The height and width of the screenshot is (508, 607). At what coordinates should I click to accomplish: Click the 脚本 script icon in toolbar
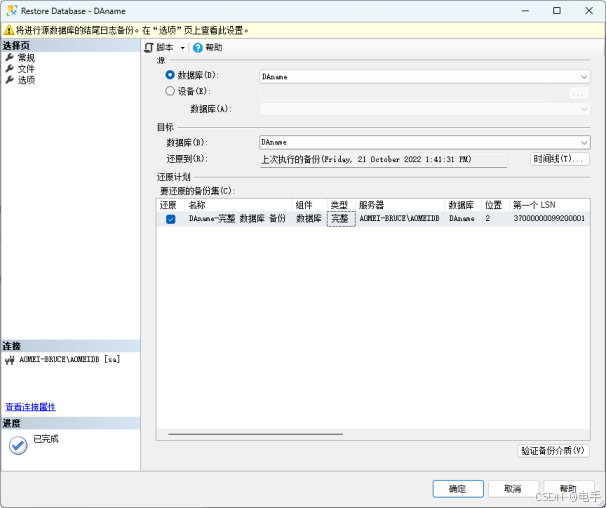pos(150,47)
